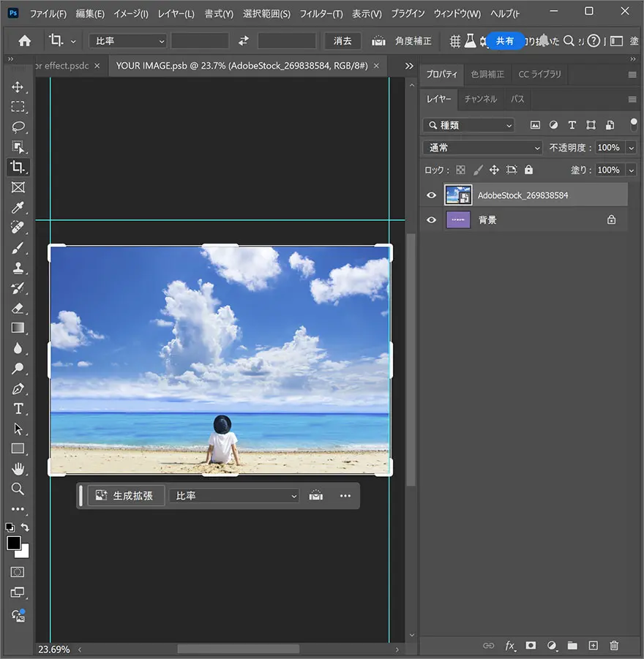This screenshot has width=644, height=659.
Task: Select the Zoom tool
Action: coord(18,489)
